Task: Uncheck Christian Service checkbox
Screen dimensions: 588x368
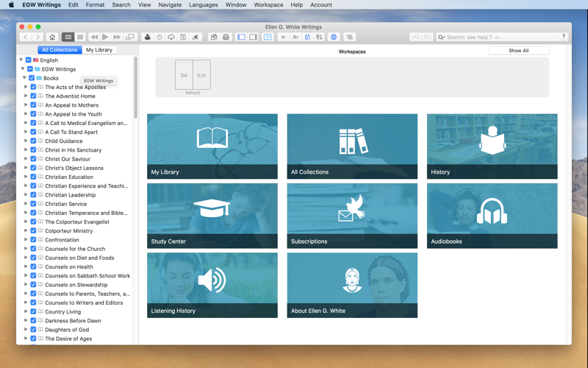Action: [33, 204]
